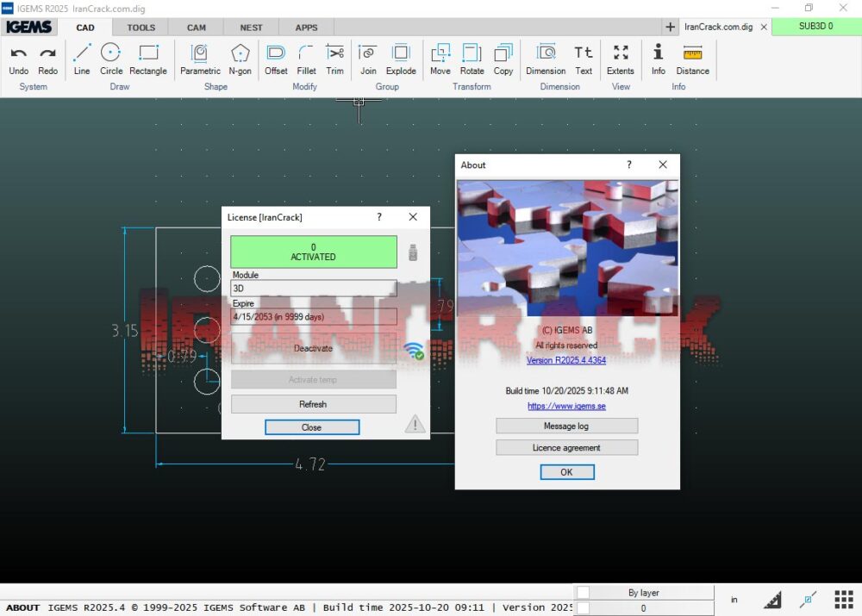Screen dimensions: 862x616
Task: Toggle the grid dots icon in status bar
Action: click(844, 599)
